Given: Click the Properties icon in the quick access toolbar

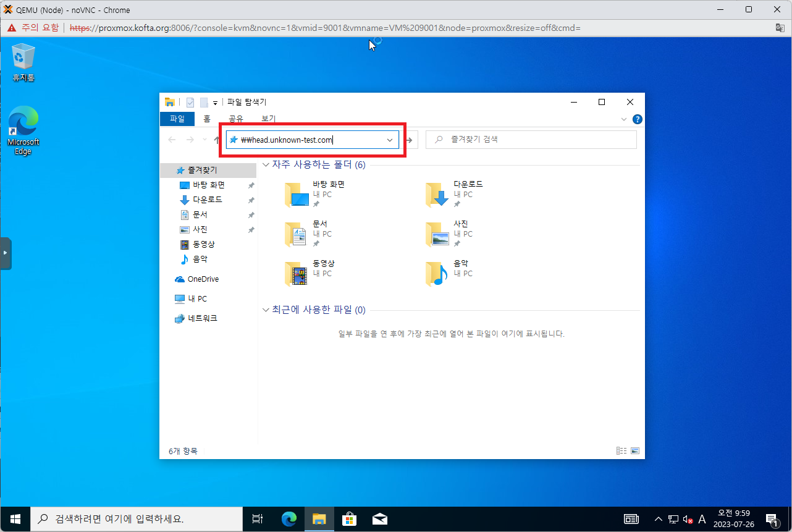Looking at the screenshot, I should coord(190,103).
